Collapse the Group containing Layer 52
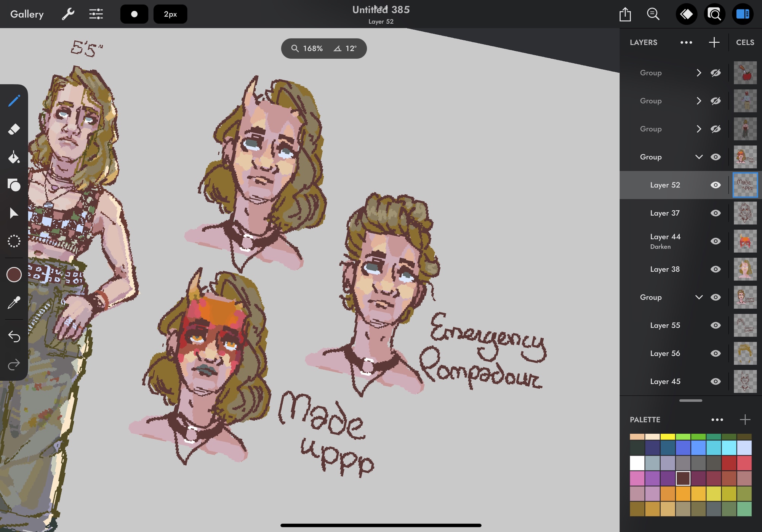762x532 pixels. point(699,157)
